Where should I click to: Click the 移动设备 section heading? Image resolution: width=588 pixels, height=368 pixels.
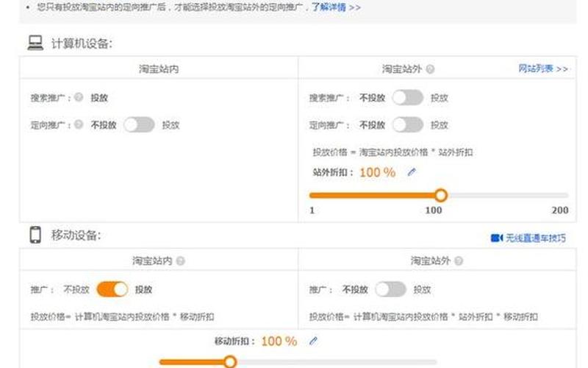click(x=76, y=236)
